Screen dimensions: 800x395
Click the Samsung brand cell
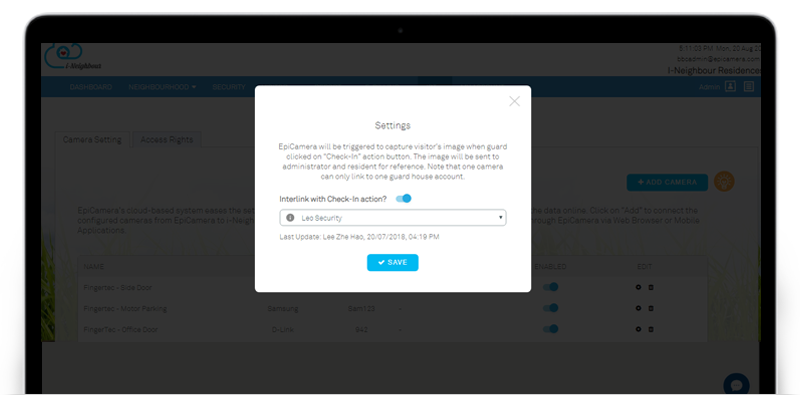[283, 309]
